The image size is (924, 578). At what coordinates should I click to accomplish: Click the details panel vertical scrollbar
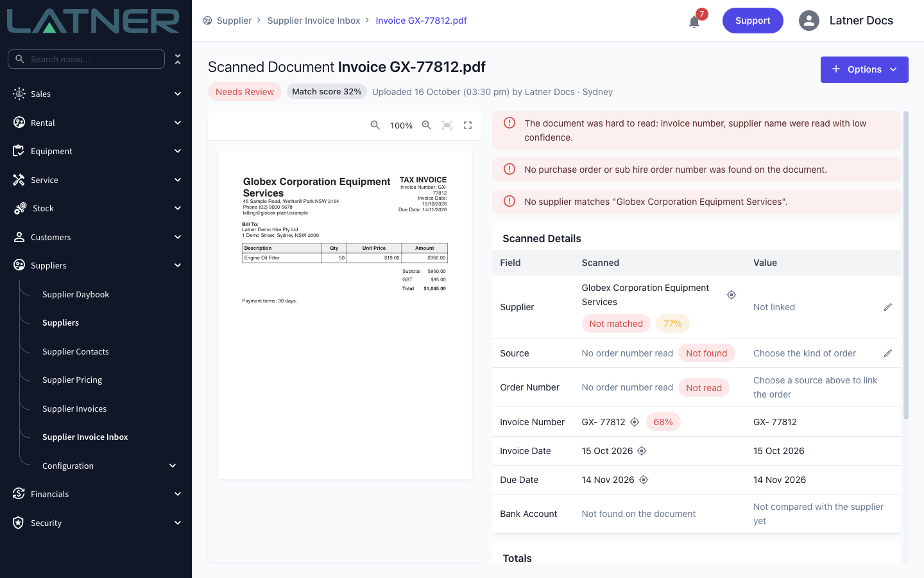coord(906,265)
